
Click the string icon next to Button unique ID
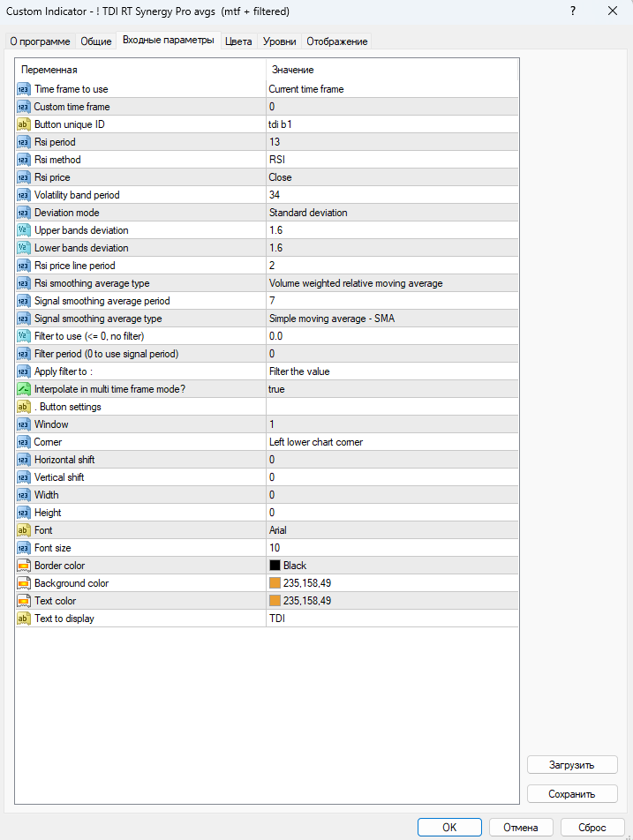[x=24, y=124]
